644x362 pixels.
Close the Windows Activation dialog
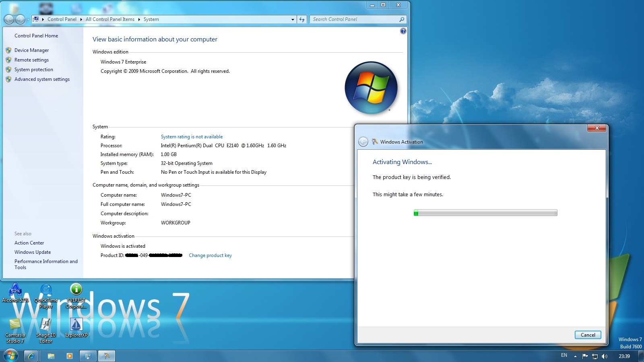[x=597, y=128]
